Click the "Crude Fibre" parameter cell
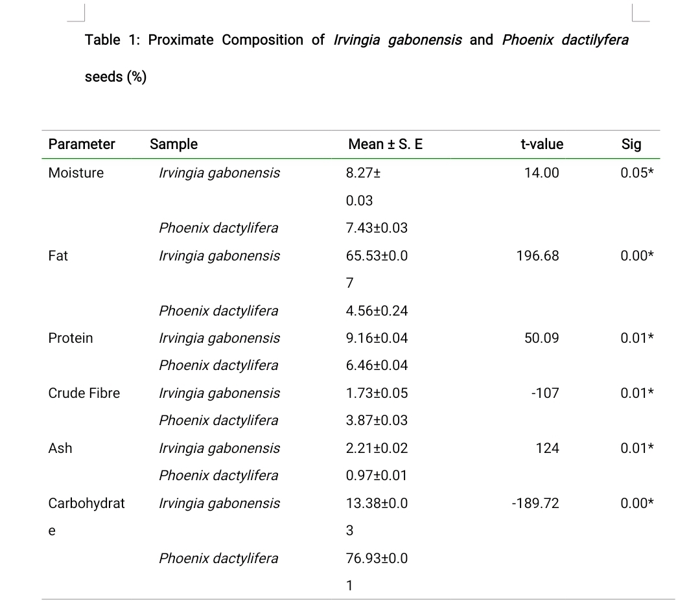 click(x=84, y=393)
